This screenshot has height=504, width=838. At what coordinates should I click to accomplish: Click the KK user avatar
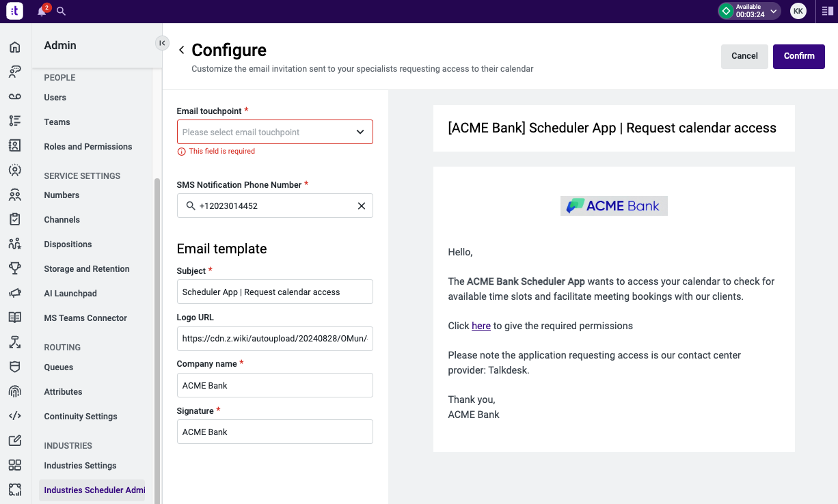click(798, 11)
